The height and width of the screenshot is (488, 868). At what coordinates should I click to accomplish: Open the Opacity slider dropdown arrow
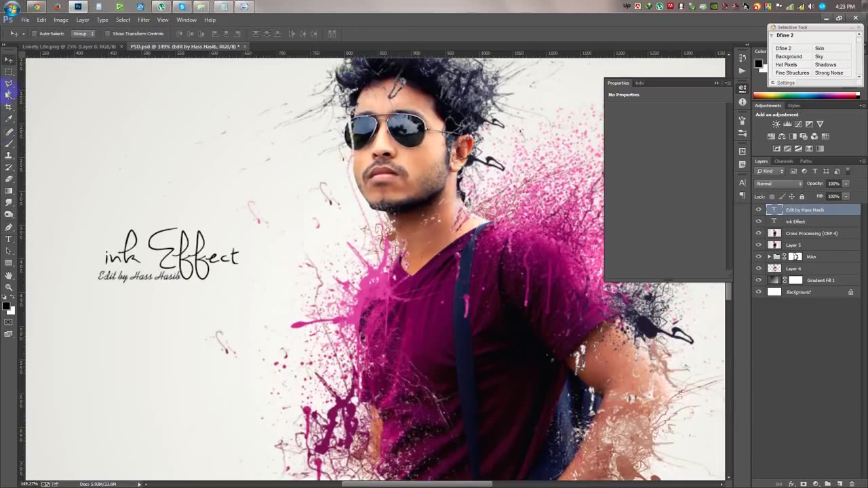pos(846,184)
